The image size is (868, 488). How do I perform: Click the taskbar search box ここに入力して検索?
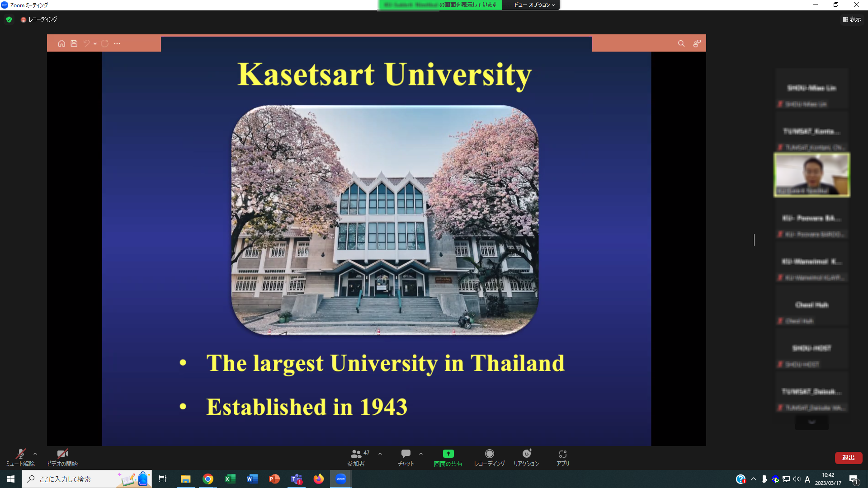click(x=87, y=479)
